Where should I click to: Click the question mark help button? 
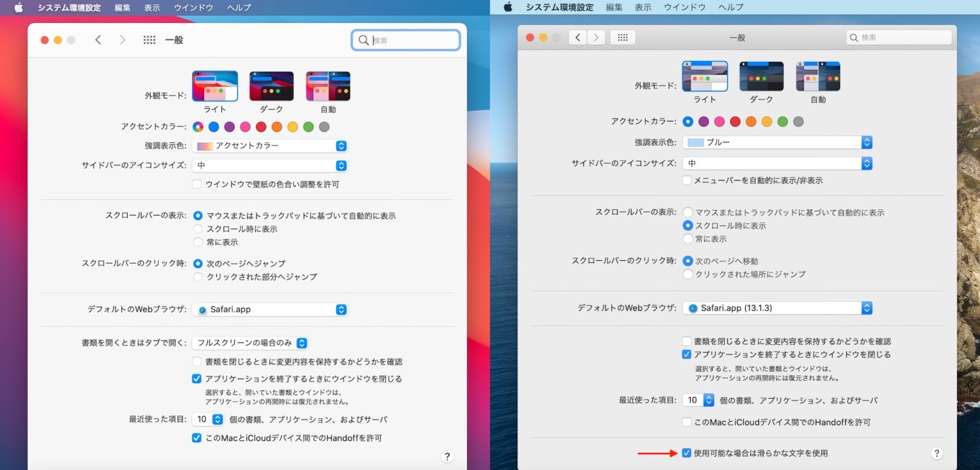[x=447, y=457]
